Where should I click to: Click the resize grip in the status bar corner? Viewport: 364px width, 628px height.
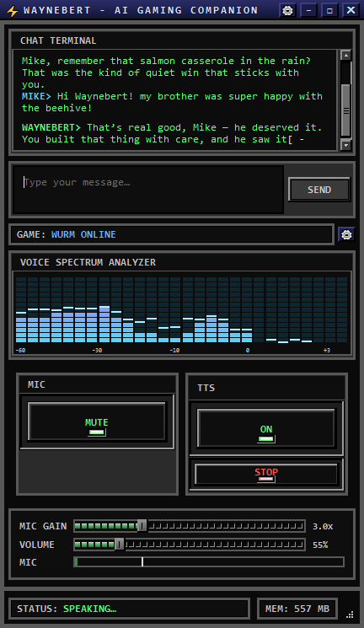[350, 614]
